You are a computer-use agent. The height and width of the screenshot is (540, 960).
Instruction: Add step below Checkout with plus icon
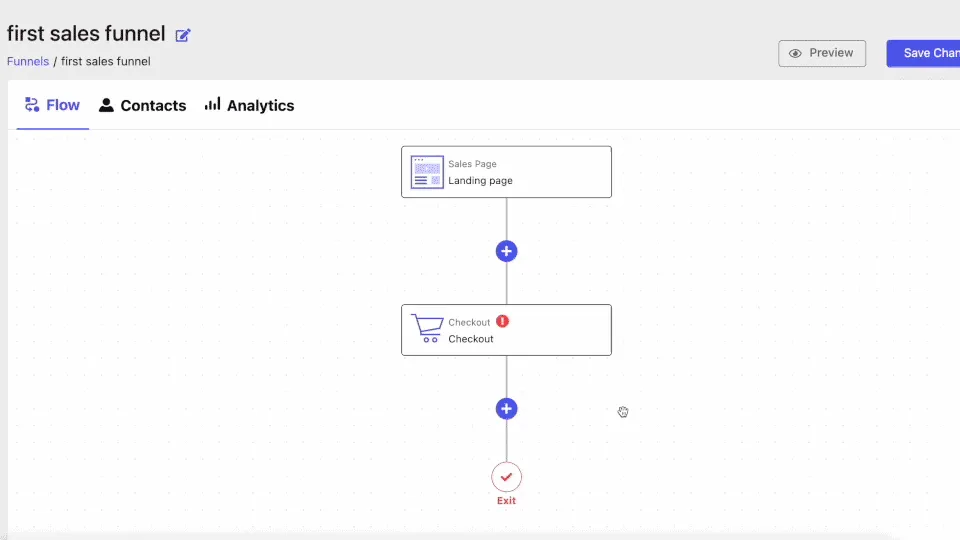tap(506, 409)
